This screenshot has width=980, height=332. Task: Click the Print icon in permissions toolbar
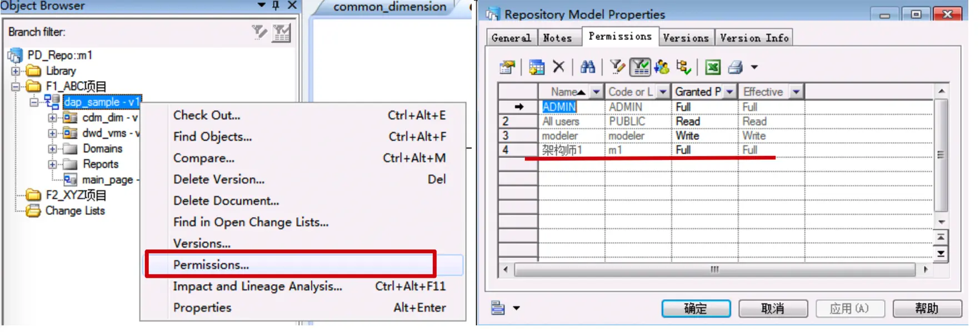coord(736,67)
